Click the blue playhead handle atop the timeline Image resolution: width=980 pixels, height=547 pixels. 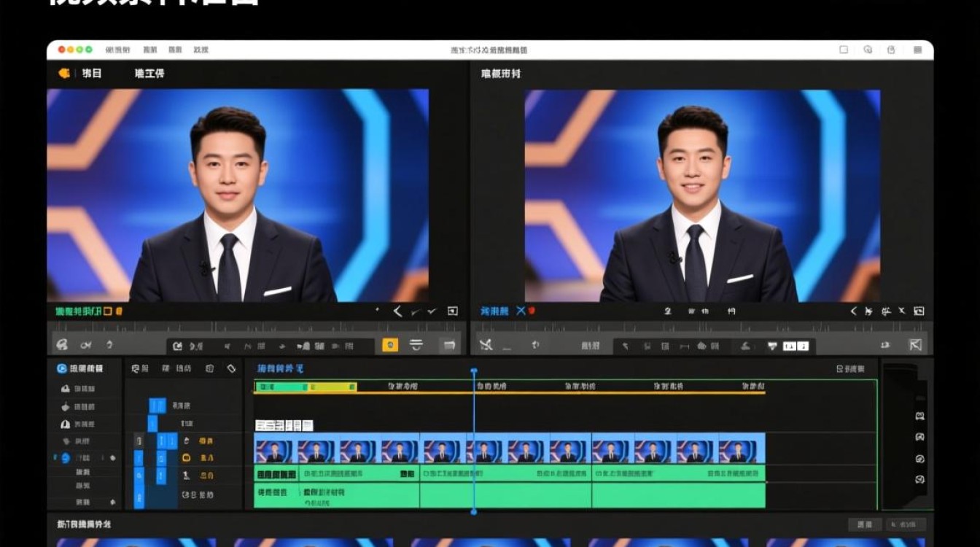pos(474,371)
